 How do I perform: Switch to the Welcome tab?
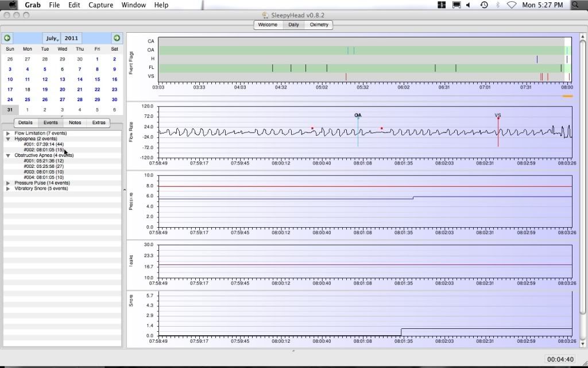tap(268, 25)
